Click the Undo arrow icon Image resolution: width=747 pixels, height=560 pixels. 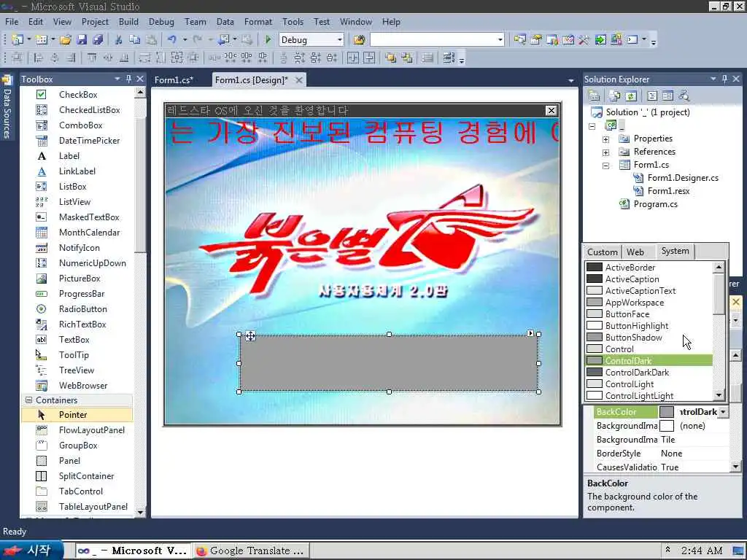pos(172,40)
